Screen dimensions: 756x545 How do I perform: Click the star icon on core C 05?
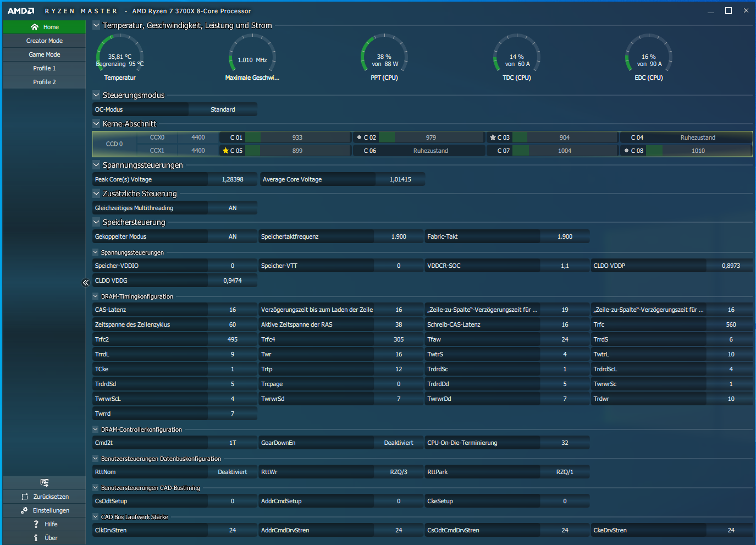pos(225,151)
